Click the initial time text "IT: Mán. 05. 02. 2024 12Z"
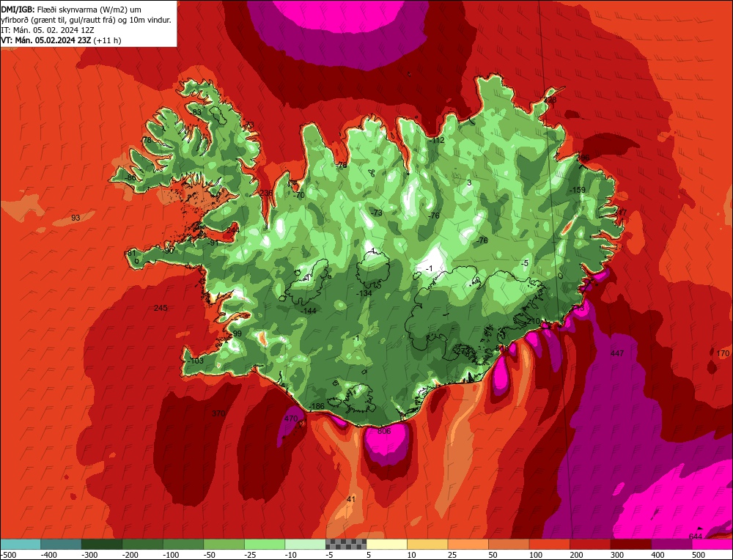The width and height of the screenshot is (733, 560). point(48,30)
